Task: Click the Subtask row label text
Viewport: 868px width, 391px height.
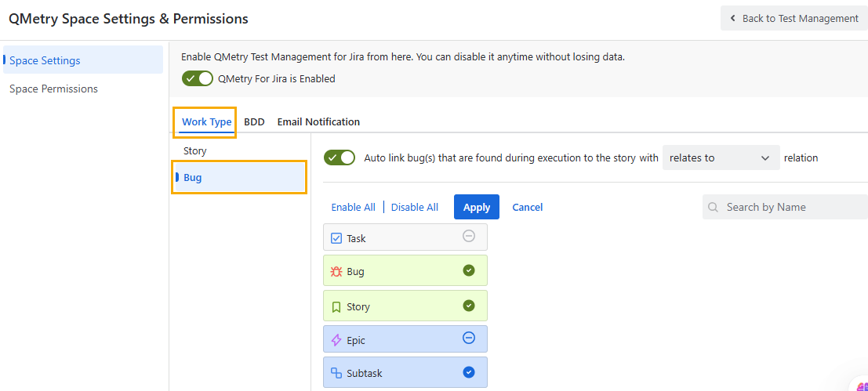Action: click(x=365, y=373)
